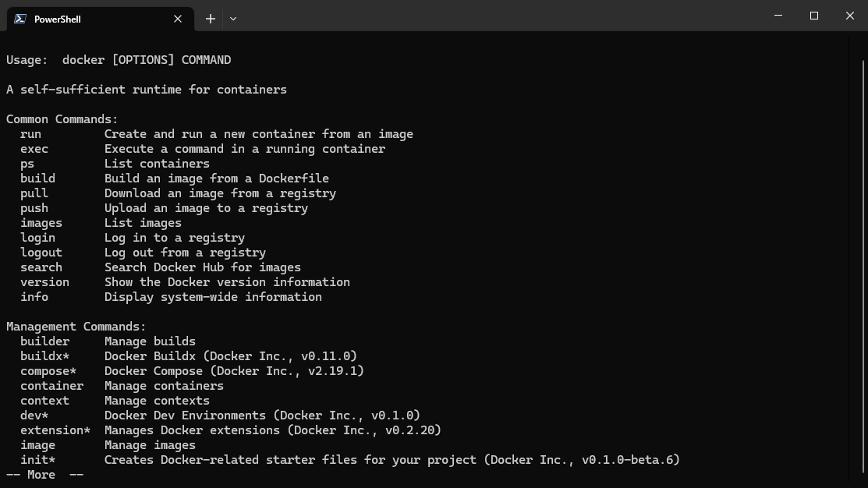Open a new tab with plus button
This screenshot has width=868, height=488.
pyautogui.click(x=211, y=19)
